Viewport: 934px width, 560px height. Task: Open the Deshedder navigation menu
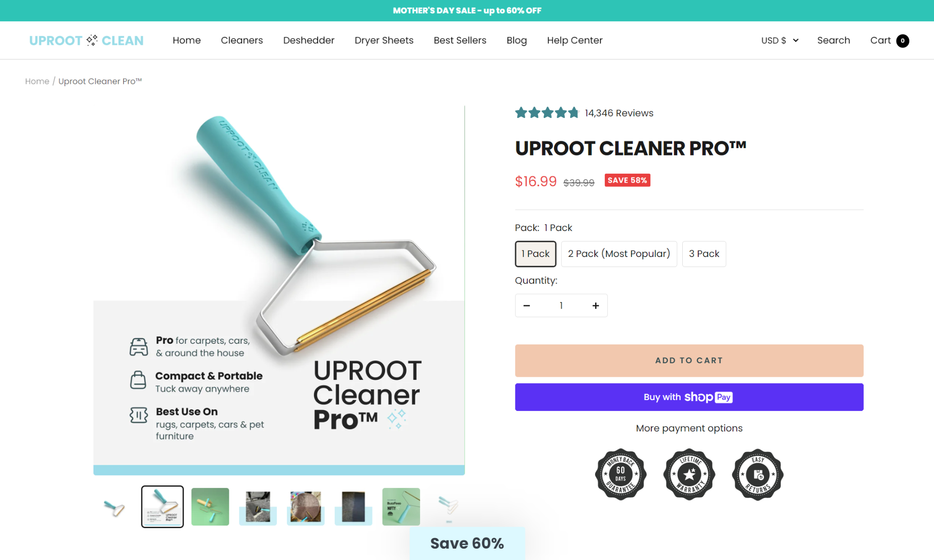tap(308, 40)
